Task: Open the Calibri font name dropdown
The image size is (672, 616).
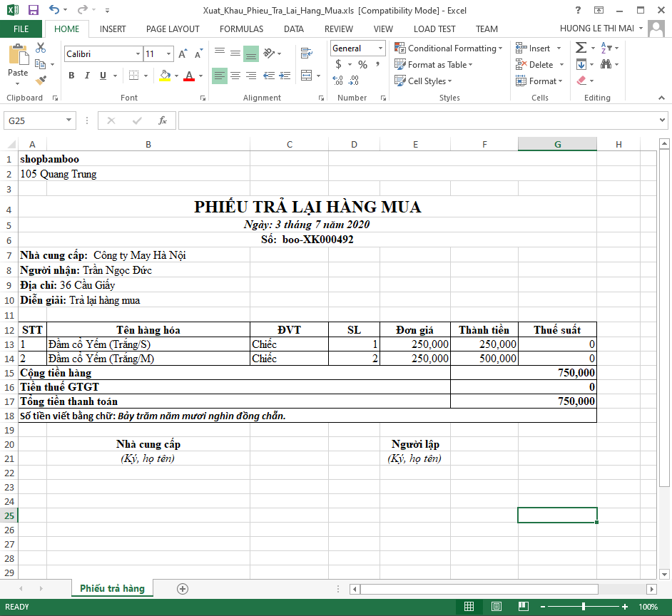Action: (138, 54)
